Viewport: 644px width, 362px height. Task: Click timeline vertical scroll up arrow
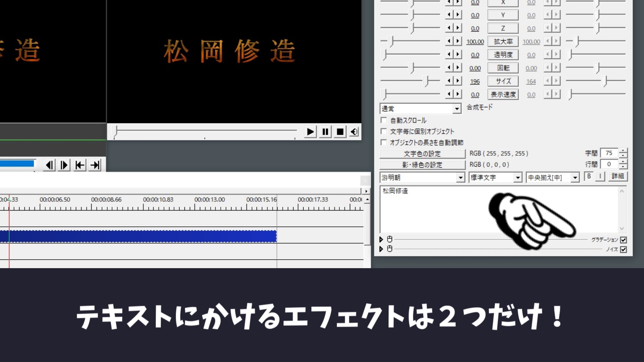tap(367, 199)
